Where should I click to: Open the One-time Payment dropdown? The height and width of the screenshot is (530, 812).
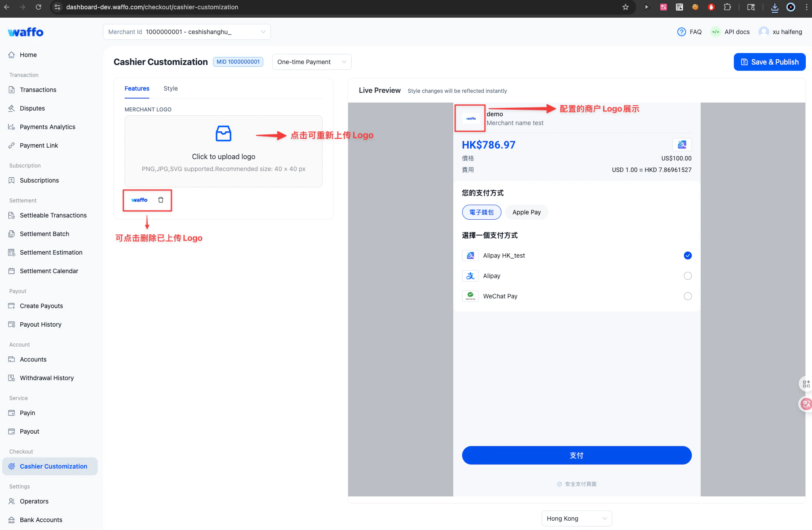pyautogui.click(x=311, y=62)
